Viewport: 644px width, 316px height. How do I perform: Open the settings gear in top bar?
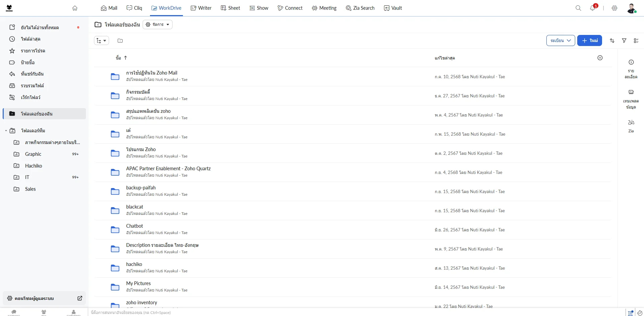coord(614,8)
